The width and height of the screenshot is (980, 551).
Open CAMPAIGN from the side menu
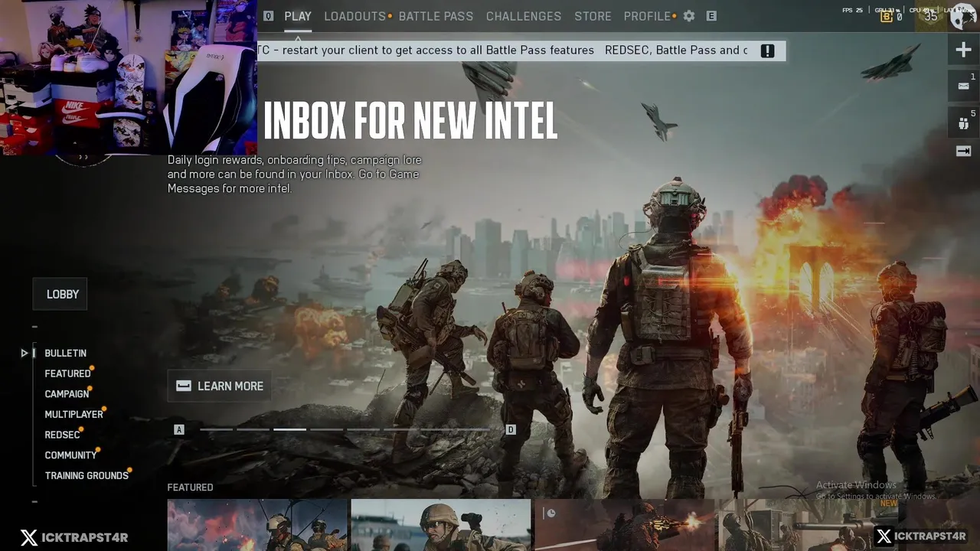pyautogui.click(x=67, y=394)
